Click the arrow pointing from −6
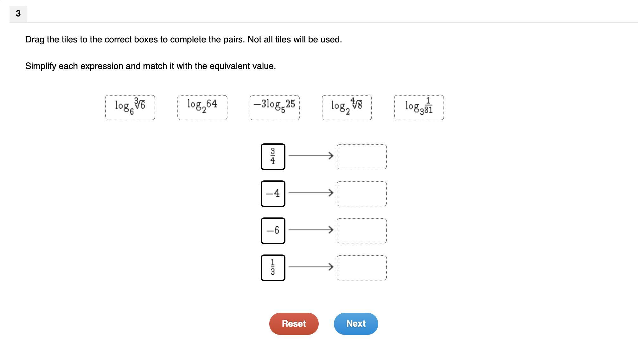The width and height of the screenshot is (638, 364). pos(311,230)
